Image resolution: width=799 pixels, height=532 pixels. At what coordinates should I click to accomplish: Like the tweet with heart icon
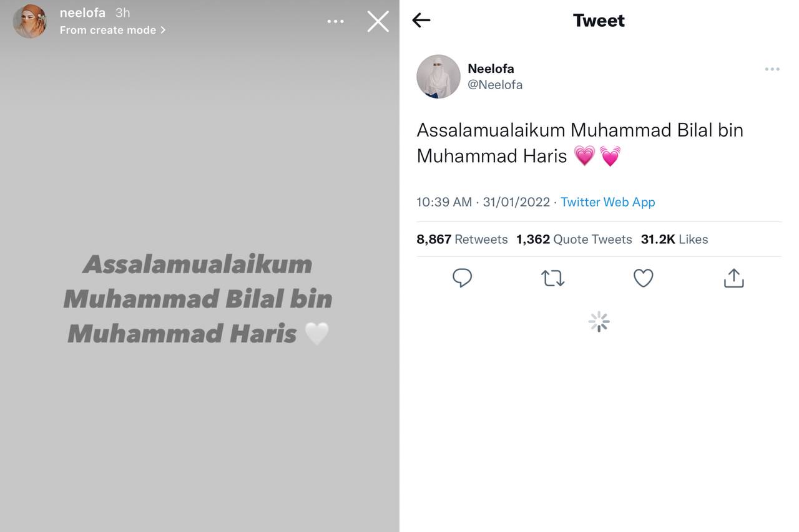tap(643, 278)
